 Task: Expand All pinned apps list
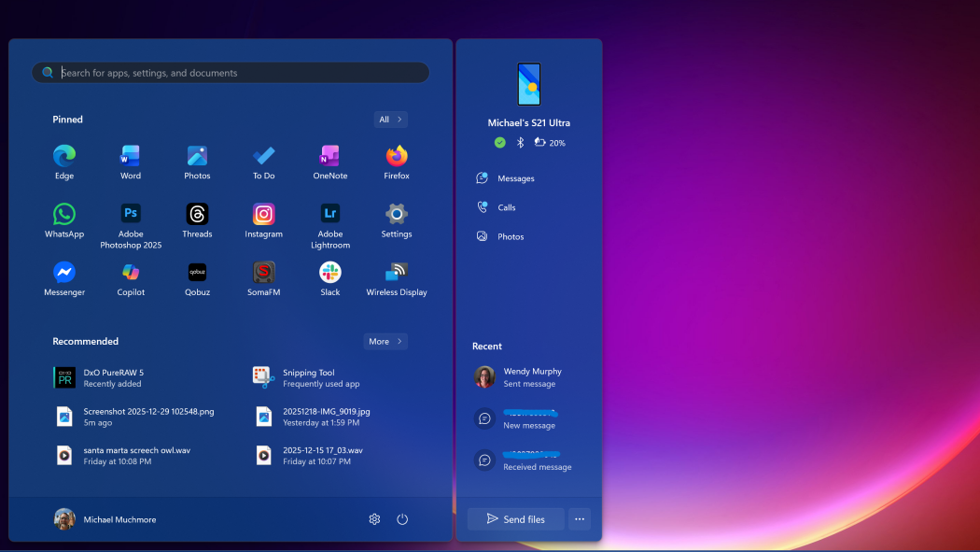click(x=390, y=120)
